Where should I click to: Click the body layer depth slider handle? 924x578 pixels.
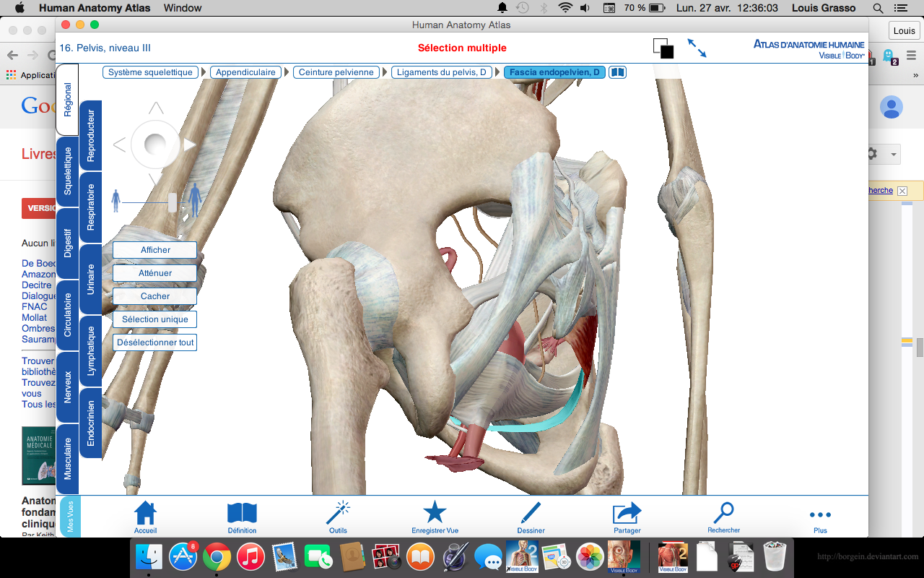click(173, 202)
